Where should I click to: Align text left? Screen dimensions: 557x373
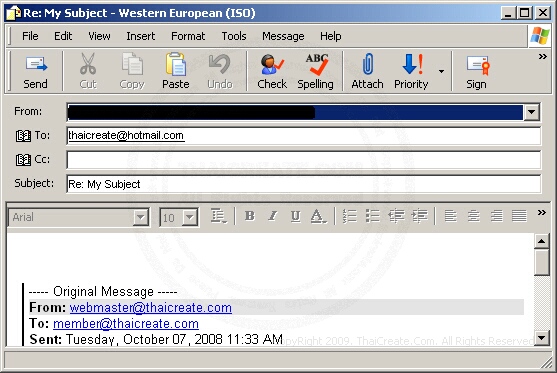point(451,216)
